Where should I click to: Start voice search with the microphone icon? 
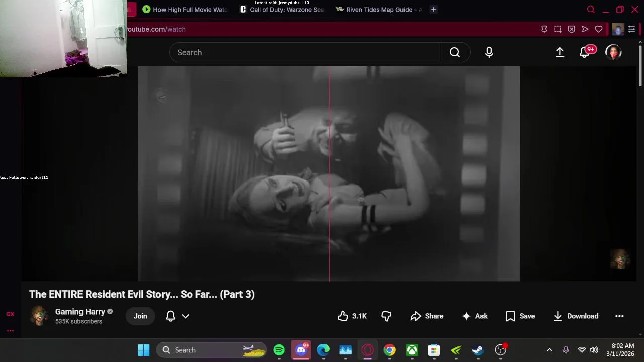489,52
